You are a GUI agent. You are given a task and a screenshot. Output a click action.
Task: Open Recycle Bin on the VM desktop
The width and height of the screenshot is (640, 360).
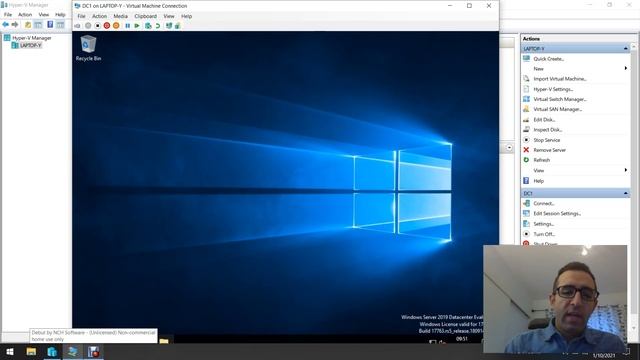[88, 48]
